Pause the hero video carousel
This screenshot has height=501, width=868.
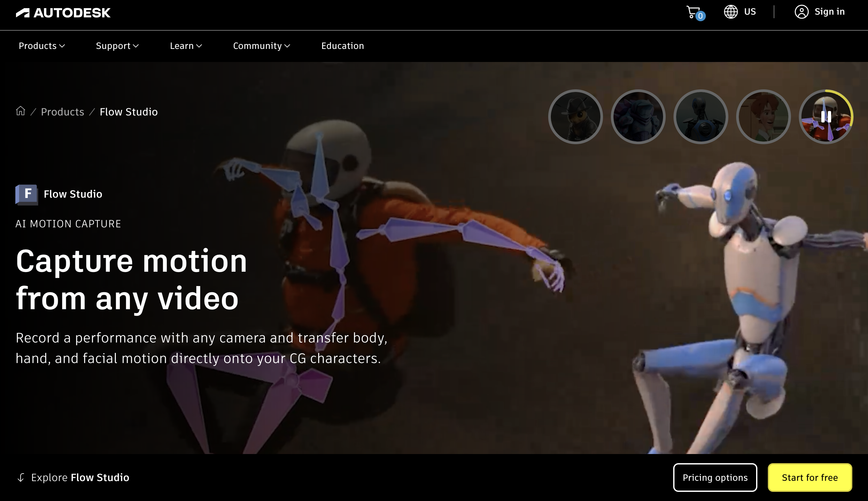(x=826, y=117)
